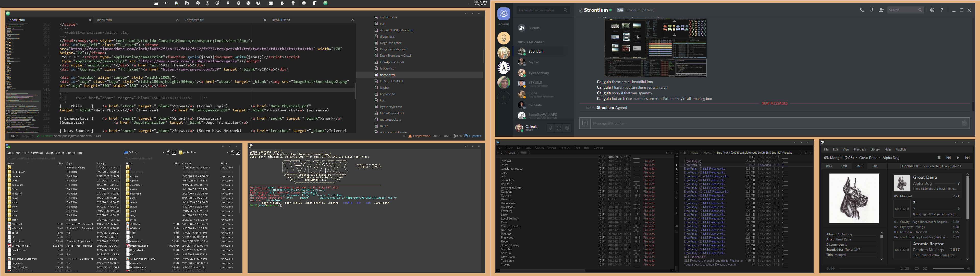Click the volume speaker icon in music player

[968, 269]
